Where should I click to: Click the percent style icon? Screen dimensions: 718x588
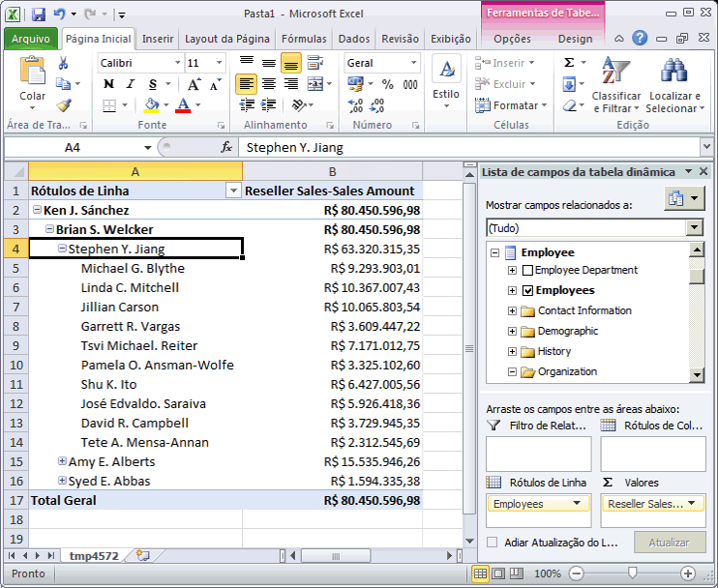tap(386, 85)
